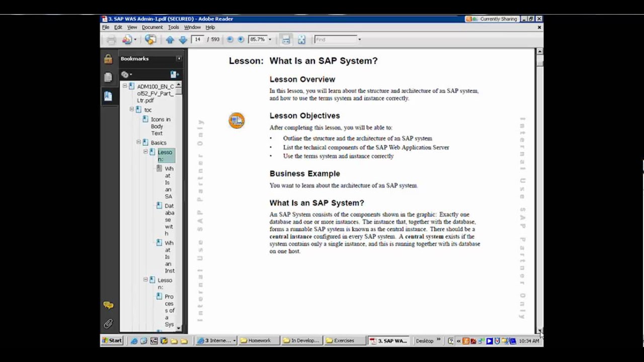This screenshot has width=644, height=362.
Task: Toggle scrolling page fit-width mode
Action: pyautogui.click(x=286, y=40)
